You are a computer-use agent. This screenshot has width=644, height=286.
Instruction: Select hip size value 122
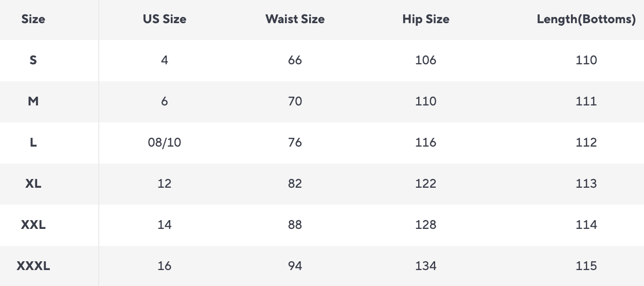[x=426, y=184]
